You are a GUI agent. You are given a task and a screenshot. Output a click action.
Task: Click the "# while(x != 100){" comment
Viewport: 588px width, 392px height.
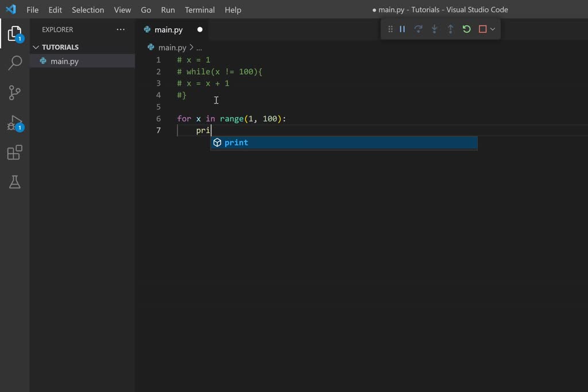219,72
